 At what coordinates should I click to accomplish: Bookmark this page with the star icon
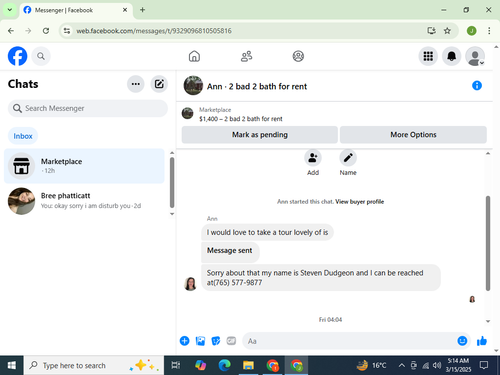coord(447,31)
